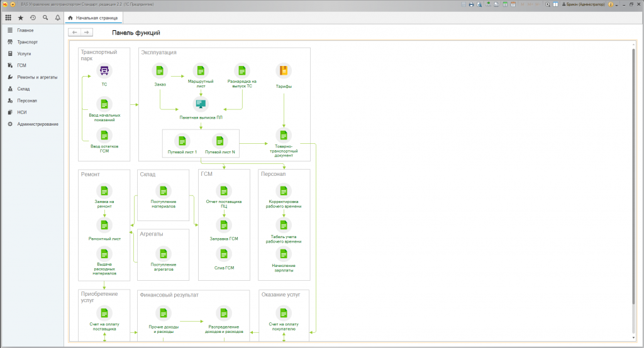Open Разнарядка на выпуск ТС
Image resolution: width=644 pixels, height=348 pixels.
(242, 70)
